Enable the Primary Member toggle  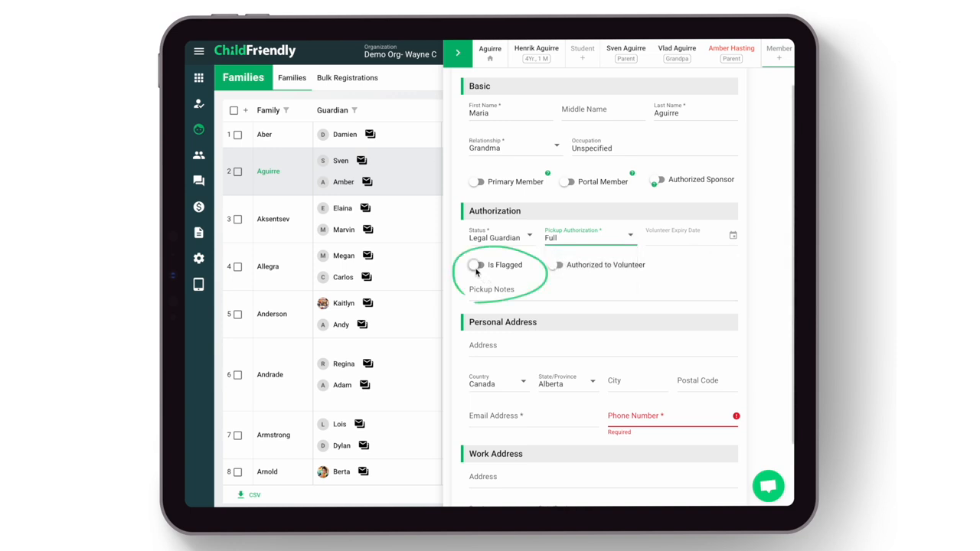tap(477, 182)
